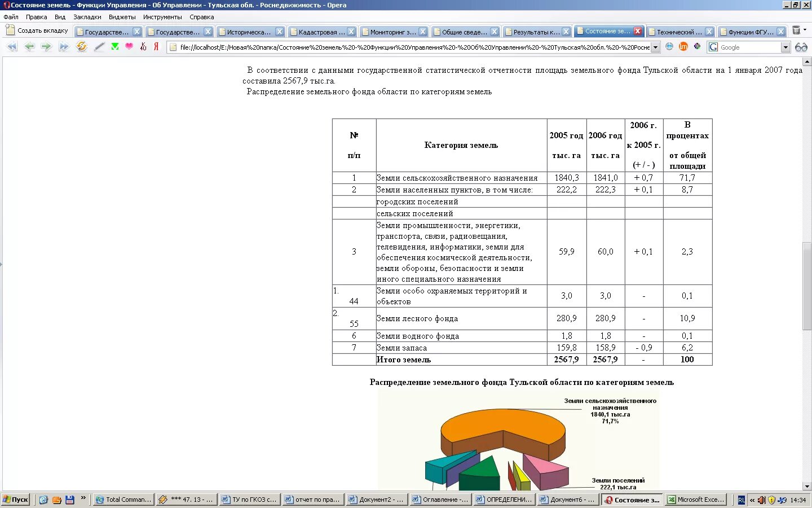
Task: Click the '1840,3' table cell
Action: [567, 178]
